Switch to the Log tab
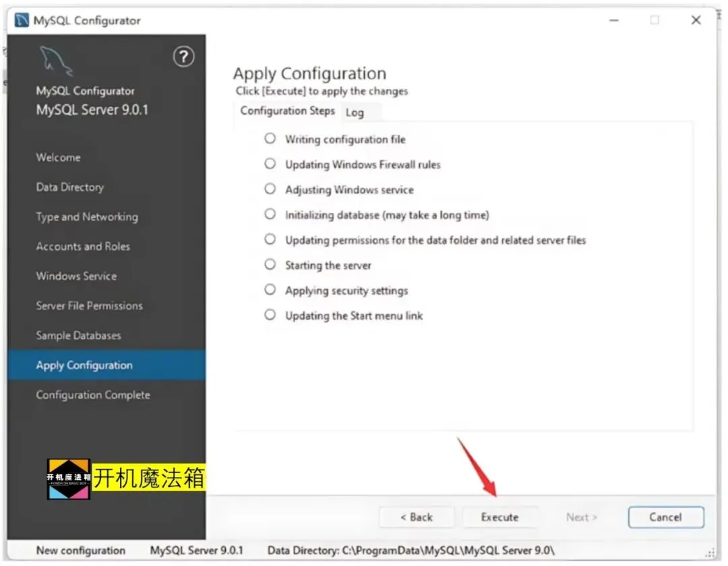This screenshot has width=728, height=566. (355, 113)
